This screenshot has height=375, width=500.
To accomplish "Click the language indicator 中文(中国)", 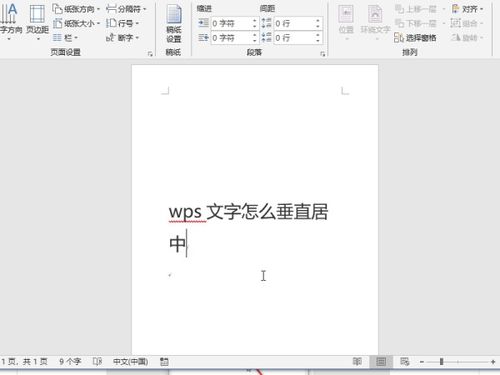I will 130,362.
